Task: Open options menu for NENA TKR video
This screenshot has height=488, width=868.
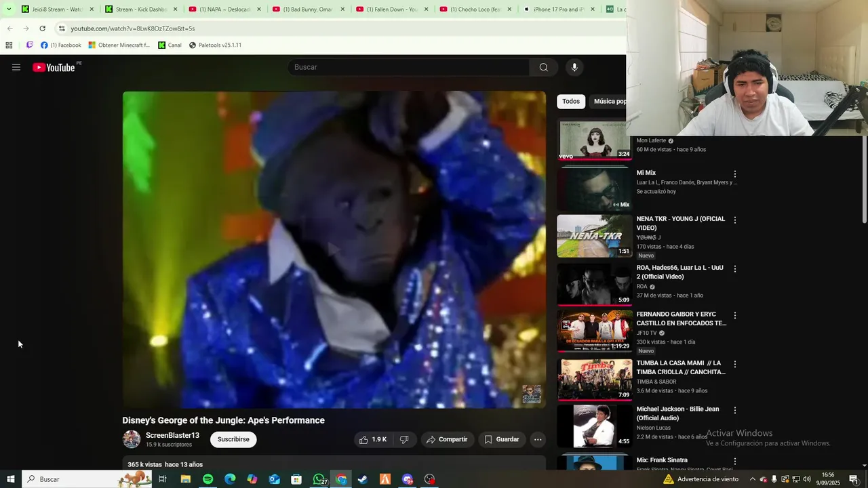Action: coord(734,220)
